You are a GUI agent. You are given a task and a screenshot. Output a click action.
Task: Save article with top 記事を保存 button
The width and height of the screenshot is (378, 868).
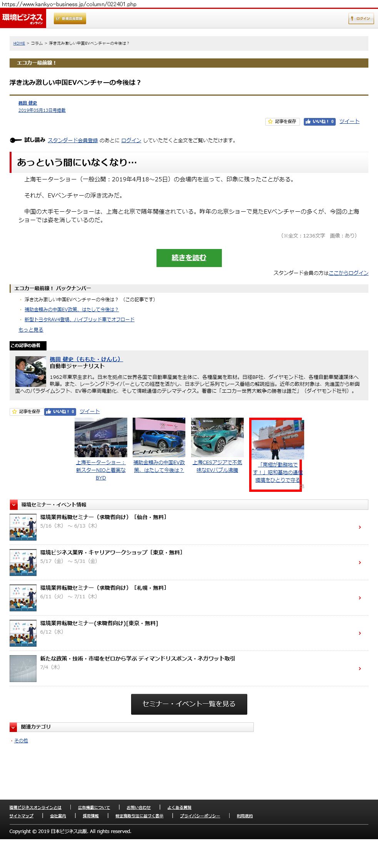282,121
